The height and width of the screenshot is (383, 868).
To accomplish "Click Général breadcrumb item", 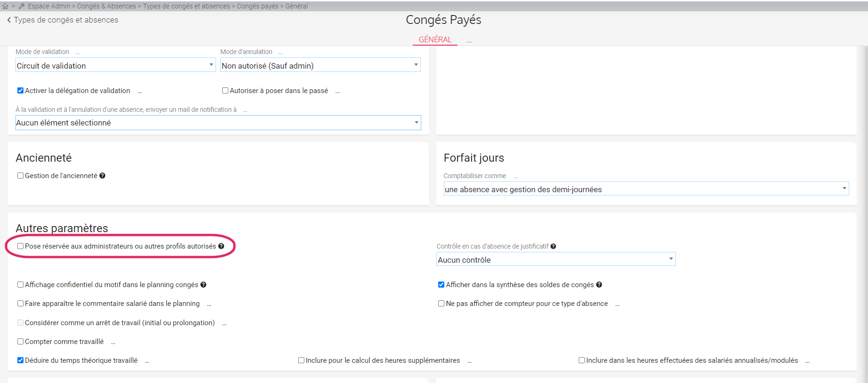I will (x=297, y=6).
